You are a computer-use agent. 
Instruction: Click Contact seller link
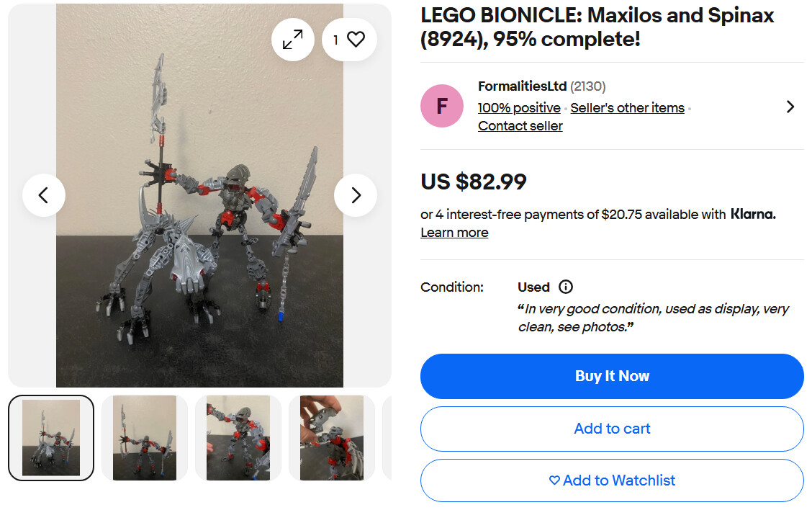pos(520,126)
